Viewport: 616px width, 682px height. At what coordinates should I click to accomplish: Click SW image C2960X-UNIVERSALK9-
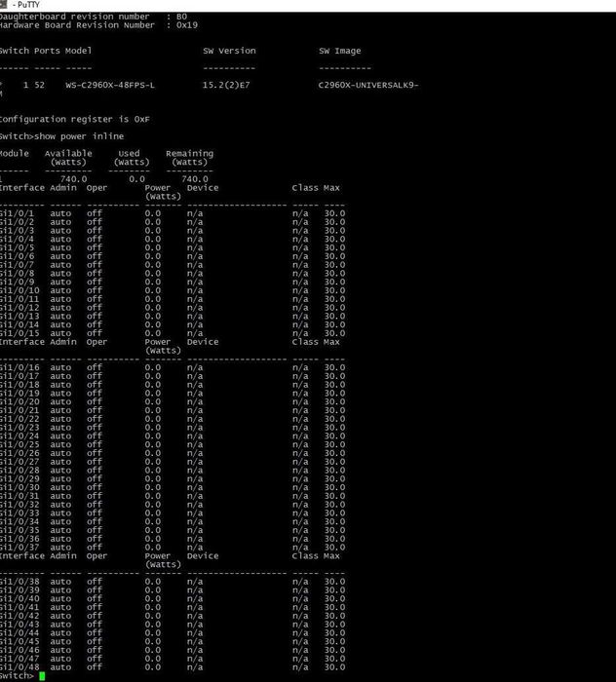[x=368, y=86]
